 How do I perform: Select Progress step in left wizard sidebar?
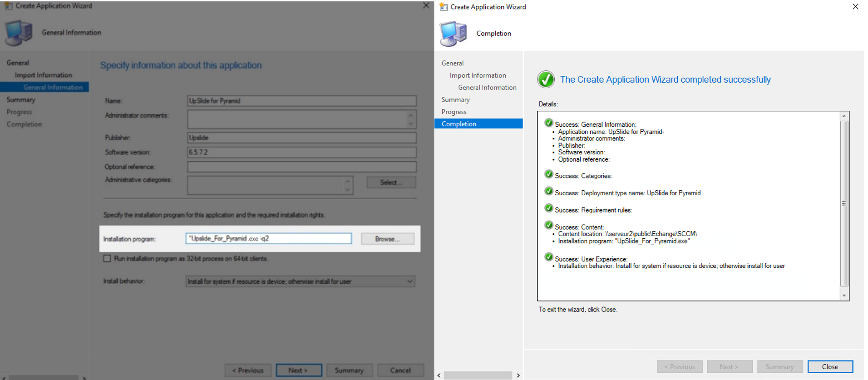pos(19,112)
